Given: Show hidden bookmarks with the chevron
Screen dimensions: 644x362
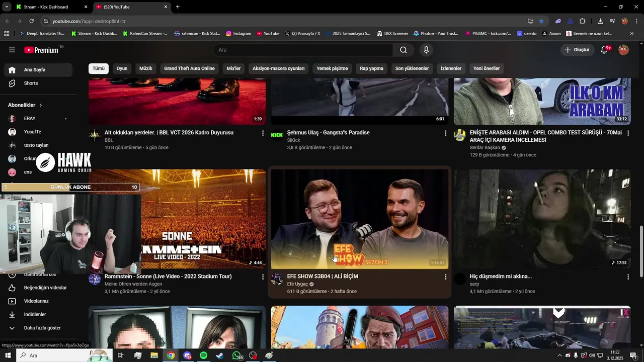Looking at the screenshot, I should click(x=632, y=33).
